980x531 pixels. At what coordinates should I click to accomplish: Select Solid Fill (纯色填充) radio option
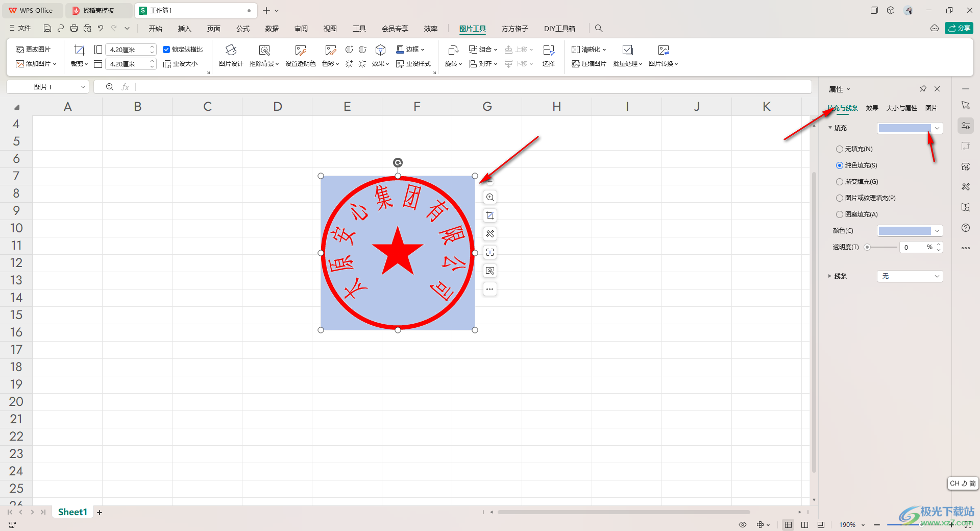pyautogui.click(x=839, y=165)
